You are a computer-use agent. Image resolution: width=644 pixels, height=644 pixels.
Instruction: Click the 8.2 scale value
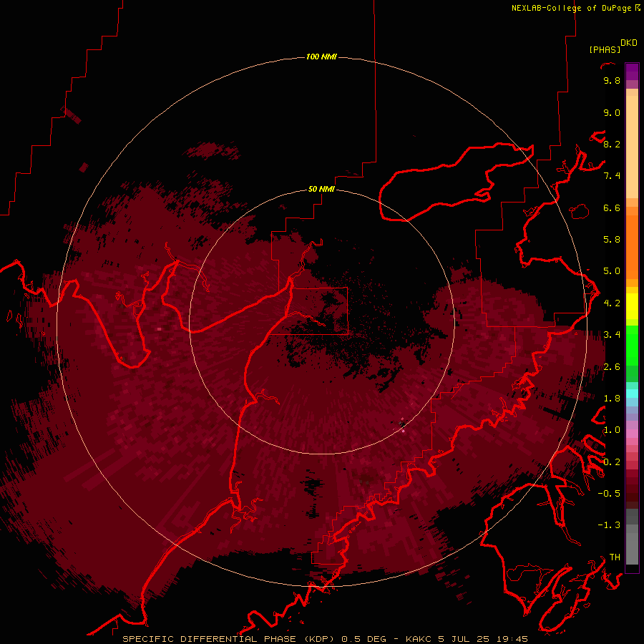pos(612,144)
